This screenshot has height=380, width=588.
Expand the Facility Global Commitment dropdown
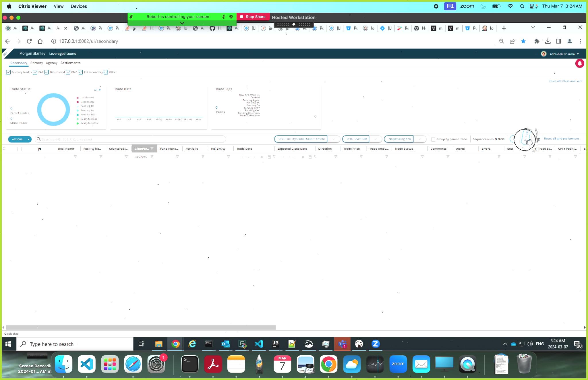334,139
